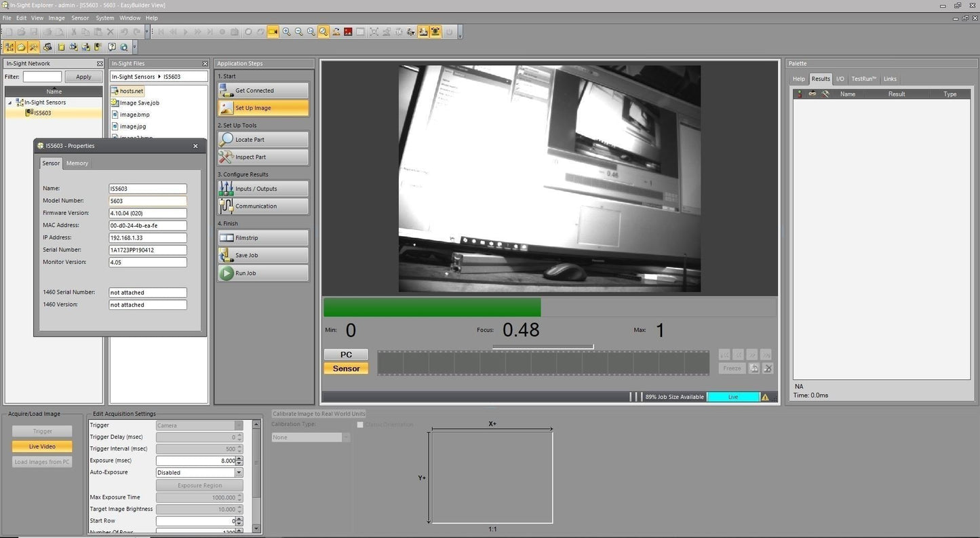Screen dimensions: 980x538
Task: Toggle Live Video in the Acquire/Load Image panel
Action: pos(41,446)
